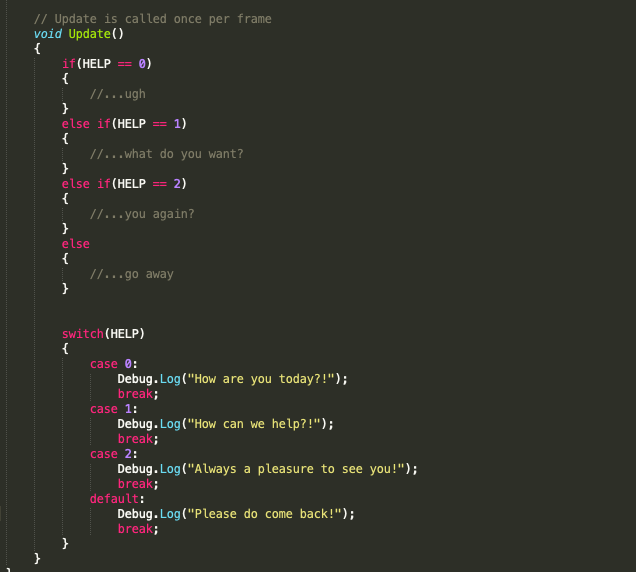
Task: Click the "if(HELP == 0)" line
Action: (107, 64)
